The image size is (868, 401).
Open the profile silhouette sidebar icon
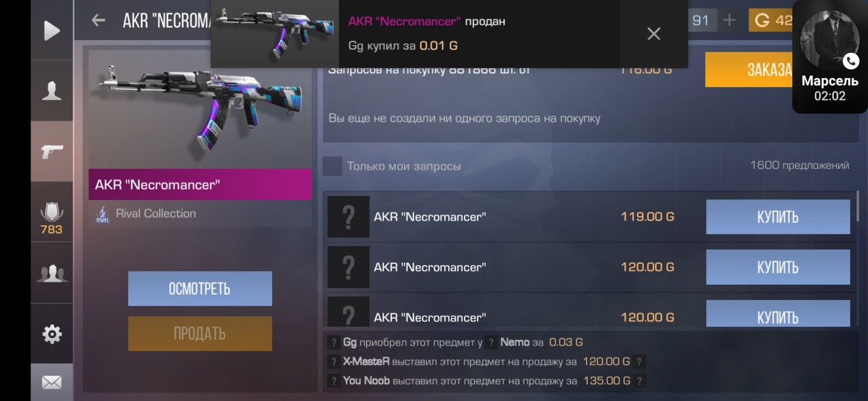point(52,91)
